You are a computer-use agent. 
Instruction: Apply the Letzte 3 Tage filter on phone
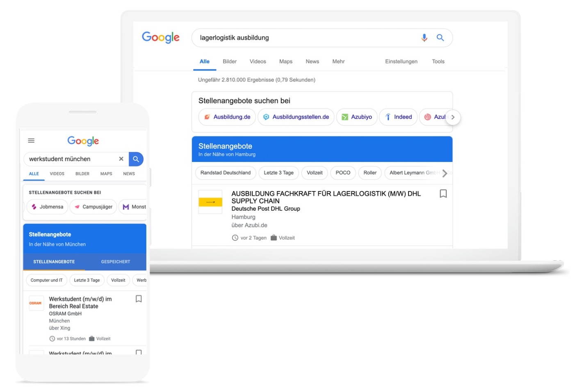pos(87,280)
